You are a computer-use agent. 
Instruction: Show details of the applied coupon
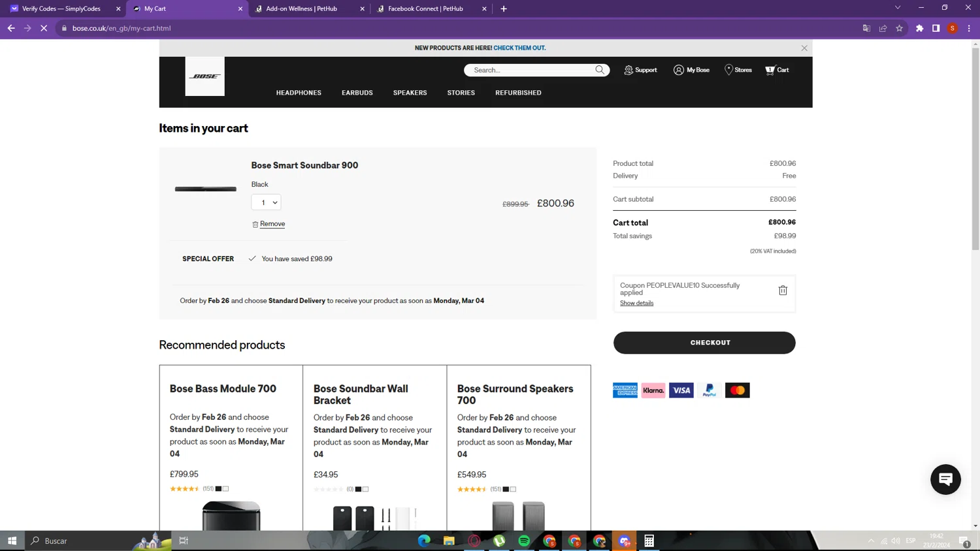[x=636, y=303]
